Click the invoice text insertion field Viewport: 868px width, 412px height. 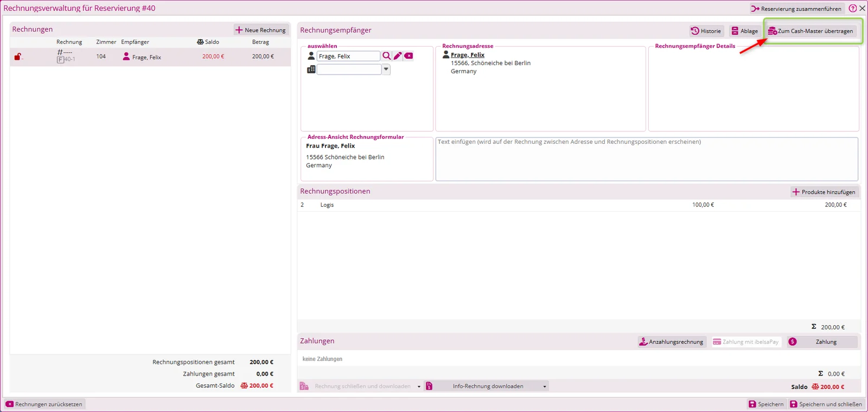[647, 159]
